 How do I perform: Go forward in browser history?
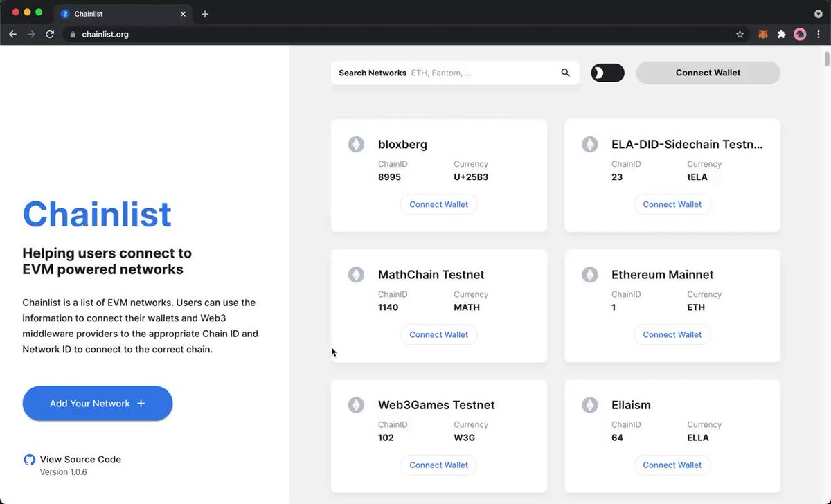click(x=31, y=34)
